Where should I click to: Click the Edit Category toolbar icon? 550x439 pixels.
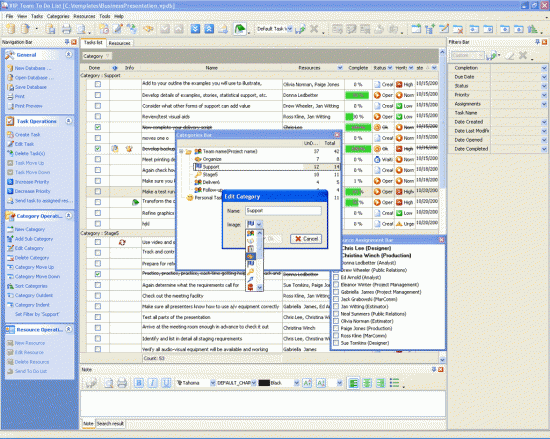pyautogui.click(x=444, y=29)
